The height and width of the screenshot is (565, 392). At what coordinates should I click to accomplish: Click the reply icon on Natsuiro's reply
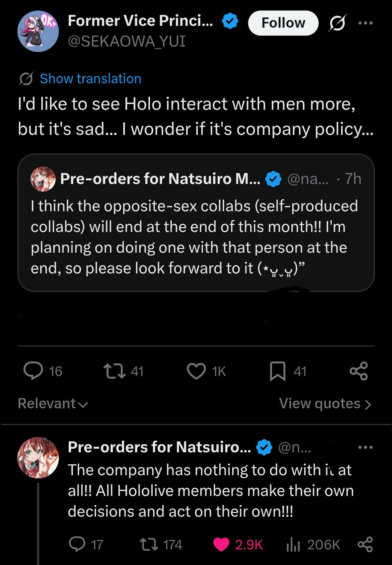77,545
